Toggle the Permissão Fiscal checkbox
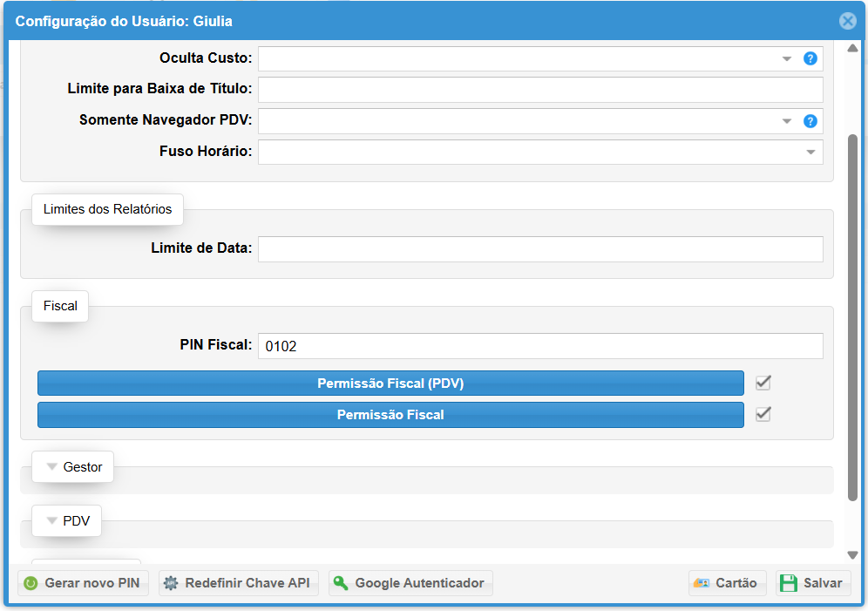 pyautogui.click(x=763, y=414)
